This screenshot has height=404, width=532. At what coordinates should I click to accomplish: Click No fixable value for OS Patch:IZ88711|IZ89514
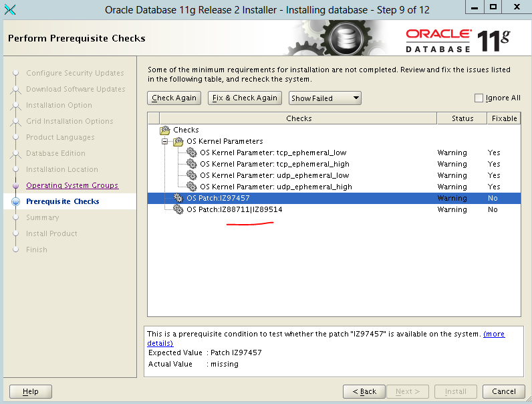(x=493, y=209)
